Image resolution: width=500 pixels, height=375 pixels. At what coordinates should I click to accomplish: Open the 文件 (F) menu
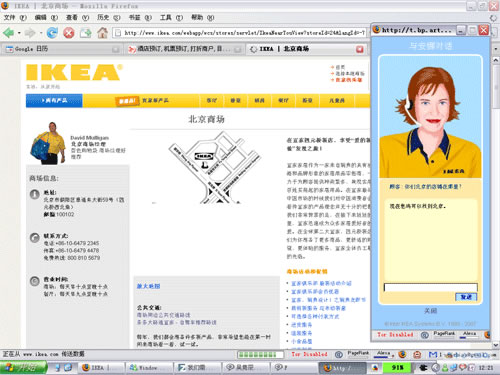(x=15, y=17)
